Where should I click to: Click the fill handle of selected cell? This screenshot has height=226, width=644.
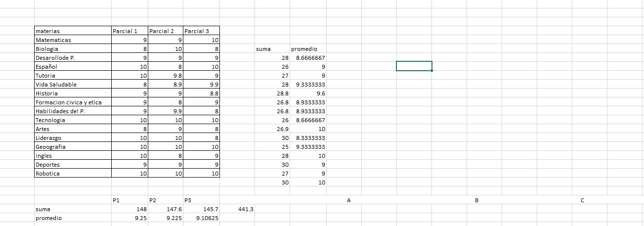[x=432, y=71]
